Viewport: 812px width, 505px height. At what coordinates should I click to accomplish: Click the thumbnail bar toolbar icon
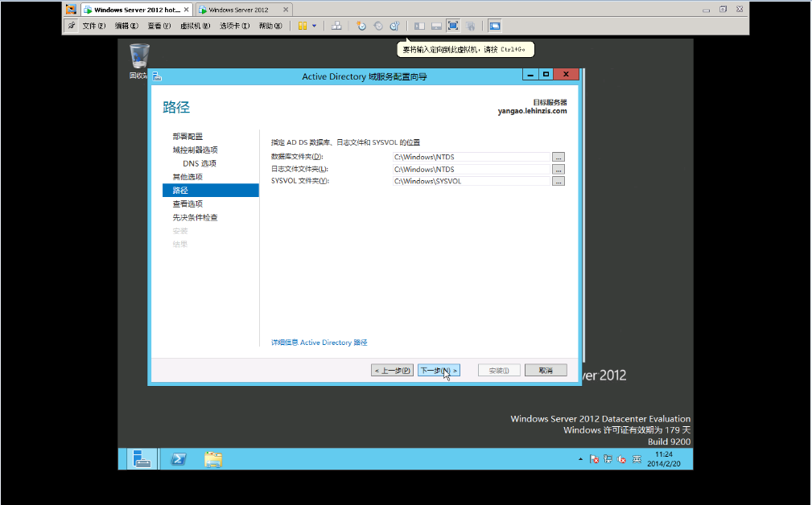coord(436,26)
